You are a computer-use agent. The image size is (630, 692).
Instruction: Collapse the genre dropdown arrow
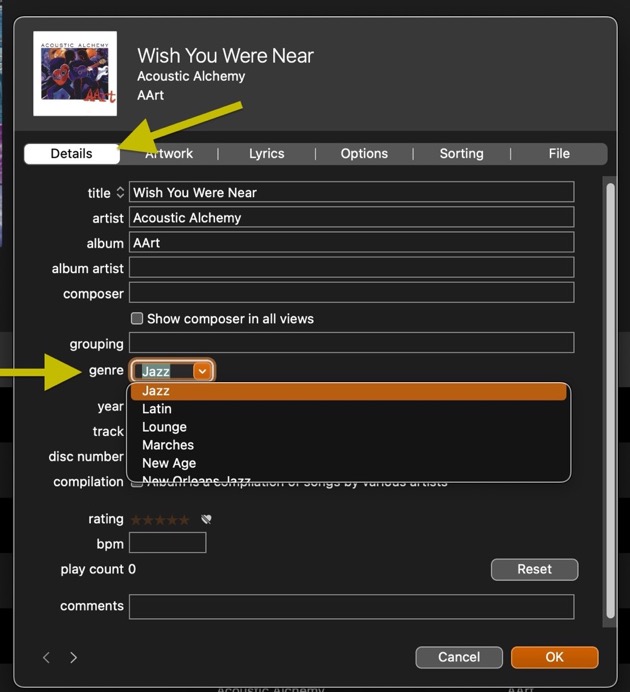202,371
